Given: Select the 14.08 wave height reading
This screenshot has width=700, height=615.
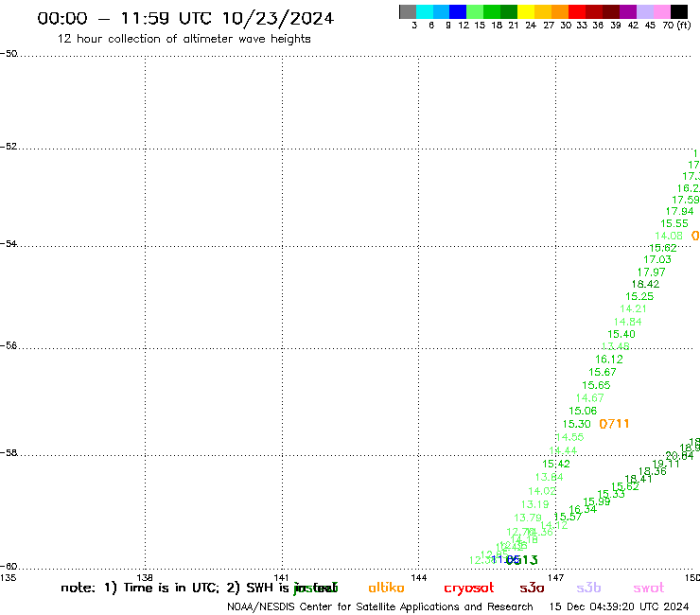Looking at the screenshot, I should pos(668,236).
